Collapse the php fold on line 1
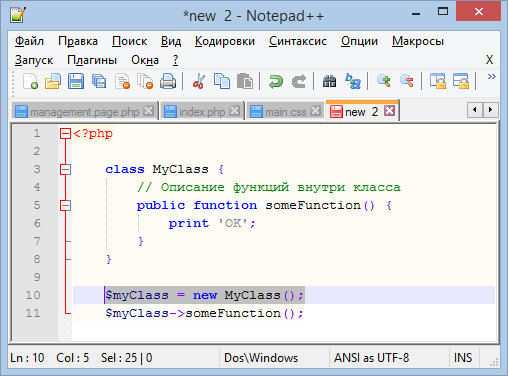The height and width of the screenshot is (376, 508). click(x=65, y=134)
